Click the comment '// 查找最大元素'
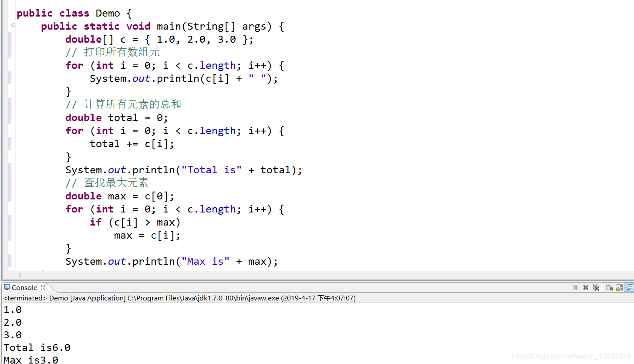634x364 pixels. [107, 183]
